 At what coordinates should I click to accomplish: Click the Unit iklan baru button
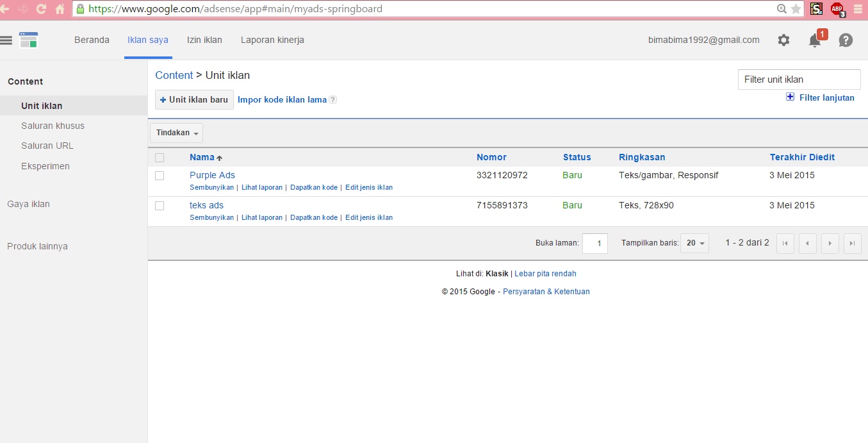pos(194,100)
